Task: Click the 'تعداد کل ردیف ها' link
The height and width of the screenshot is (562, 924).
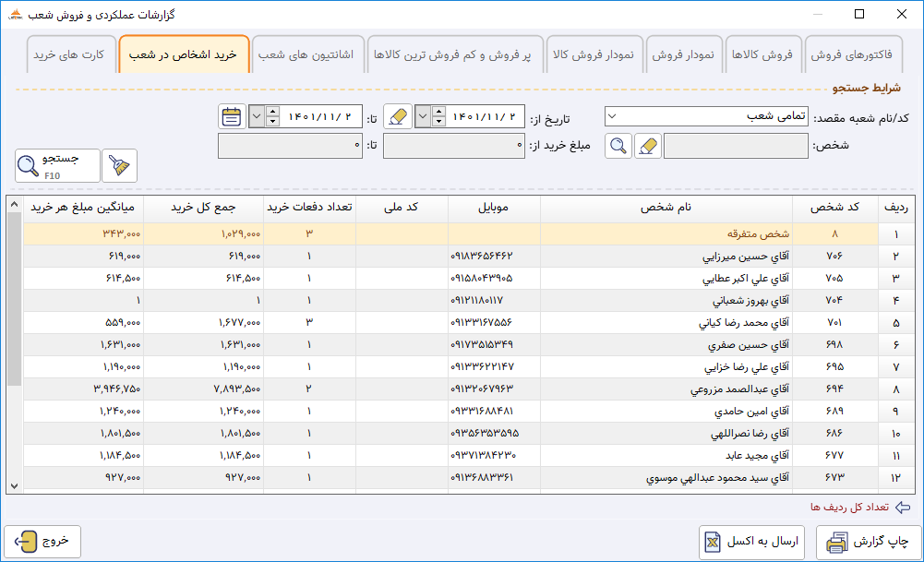Action: coord(849,508)
